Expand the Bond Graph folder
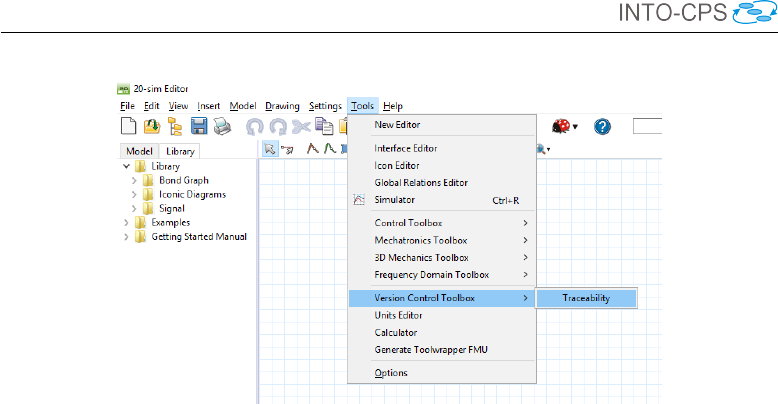 (x=134, y=181)
